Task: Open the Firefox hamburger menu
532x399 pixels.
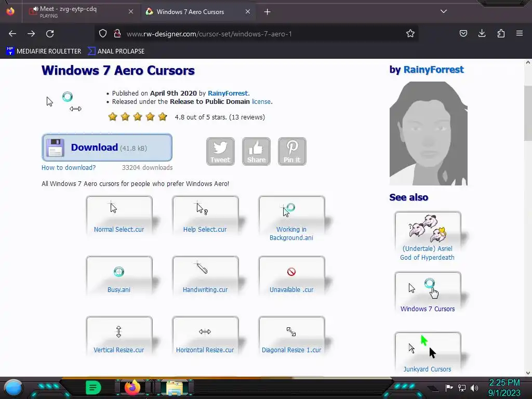Action: tap(520, 34)
